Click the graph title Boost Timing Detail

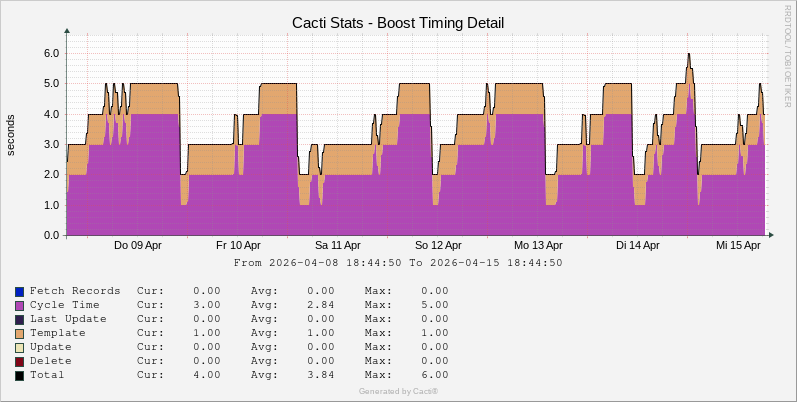pyautogui.click(x=398, y=22)
